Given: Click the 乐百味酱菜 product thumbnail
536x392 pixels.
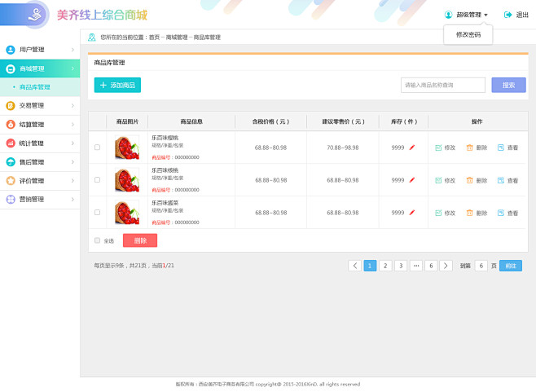Looking at the screenshot, I should 127,213.
